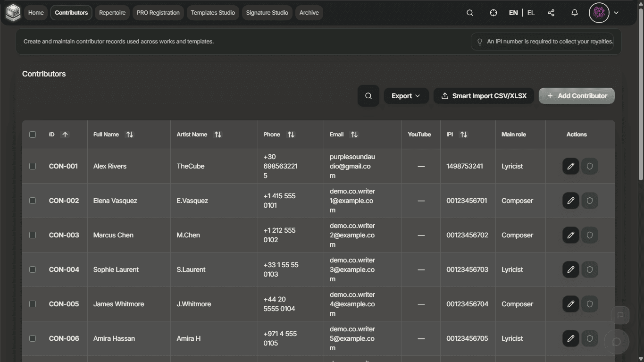644x362 pixels.
Task: Click shield icon for Elena Vasquez
Action: [590, 201]
